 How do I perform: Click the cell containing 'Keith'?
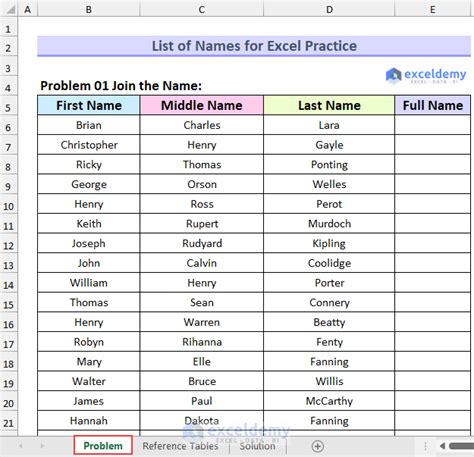[89, 223]
